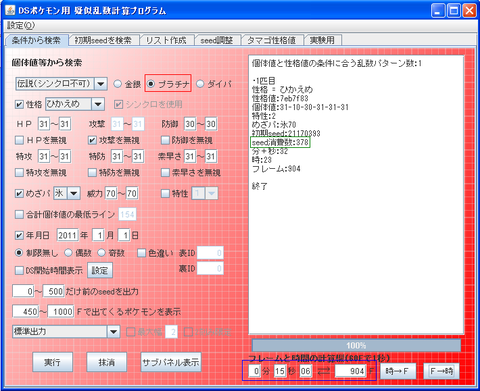Switch to the タマゴ性格値 tab
Image resolution: width=480 pixels, height=391 pixels.
coord(272,40)
